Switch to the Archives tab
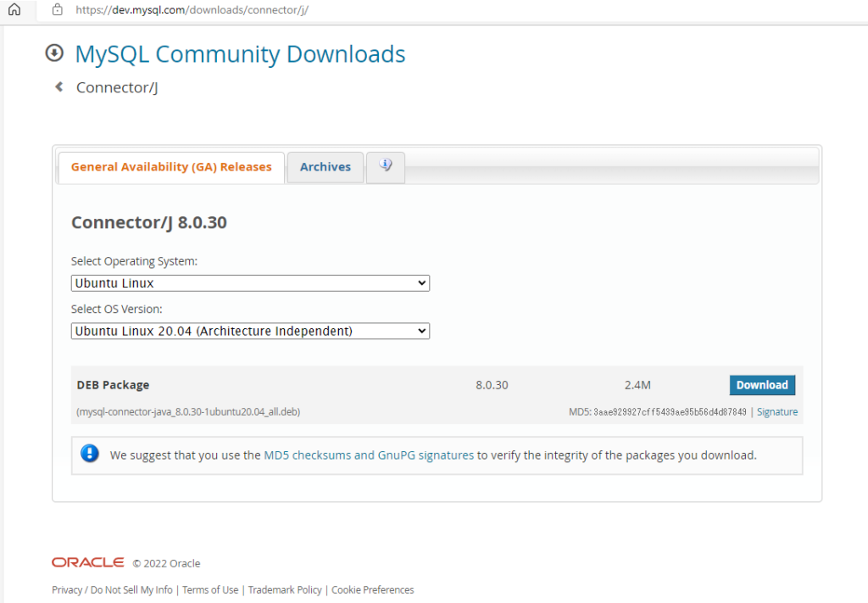The height and width of the screenshot is (603, 868). pos(325,166)
